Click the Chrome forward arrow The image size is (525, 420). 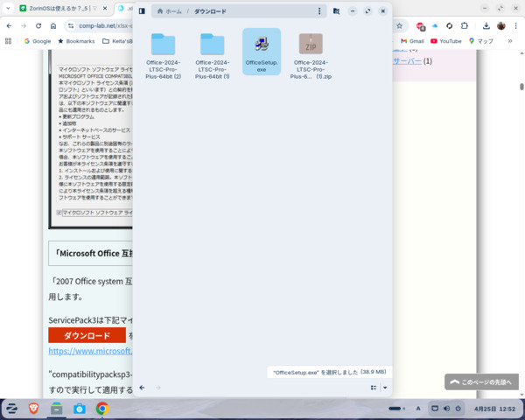coord(24,25)
